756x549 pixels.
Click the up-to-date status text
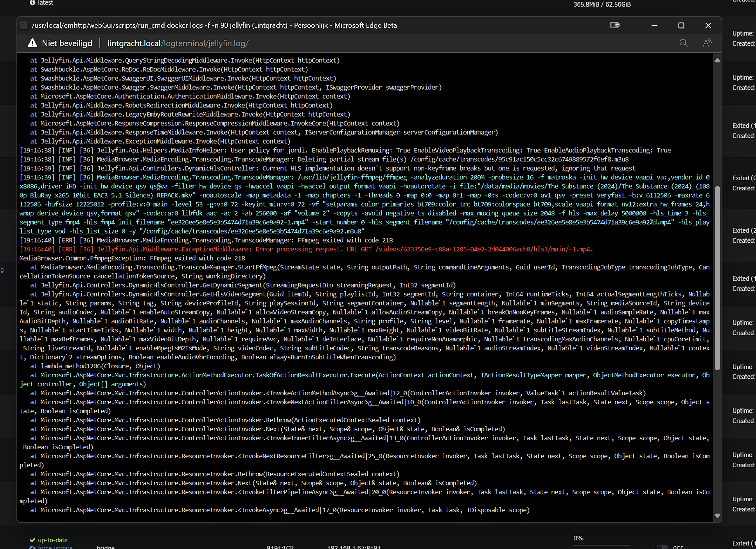click(53, 540)
